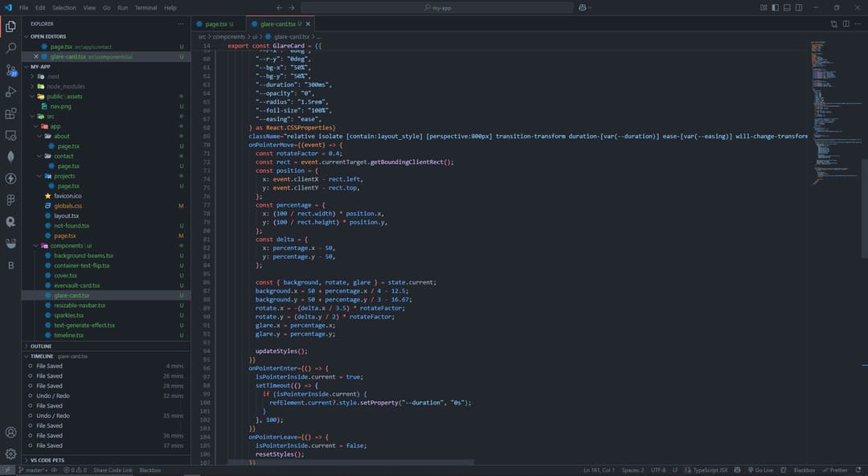The width and height of the screenshot is (868, 476).
Task: Open the Accounts icon
Action: (x=10, y=433)
